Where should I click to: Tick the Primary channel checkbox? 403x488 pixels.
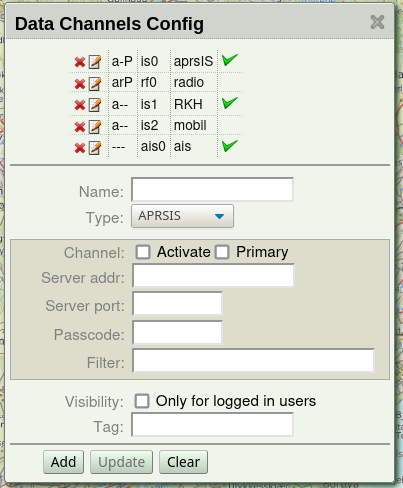pyautogui.click(x=222, y=252)
